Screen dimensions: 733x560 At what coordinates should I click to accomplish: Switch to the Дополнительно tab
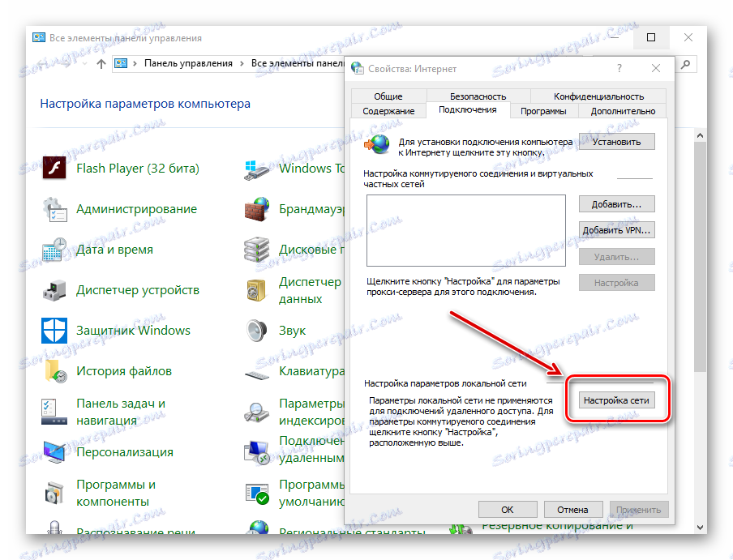(x=623, y=111)
